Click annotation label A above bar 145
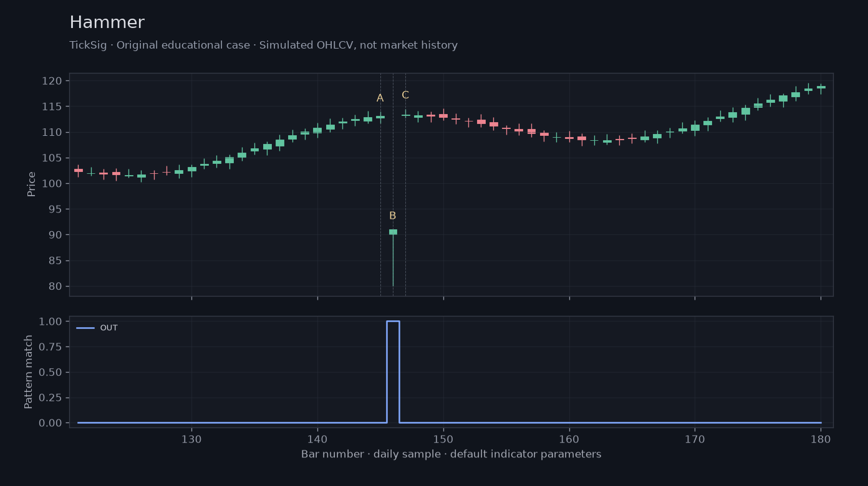 380,98
